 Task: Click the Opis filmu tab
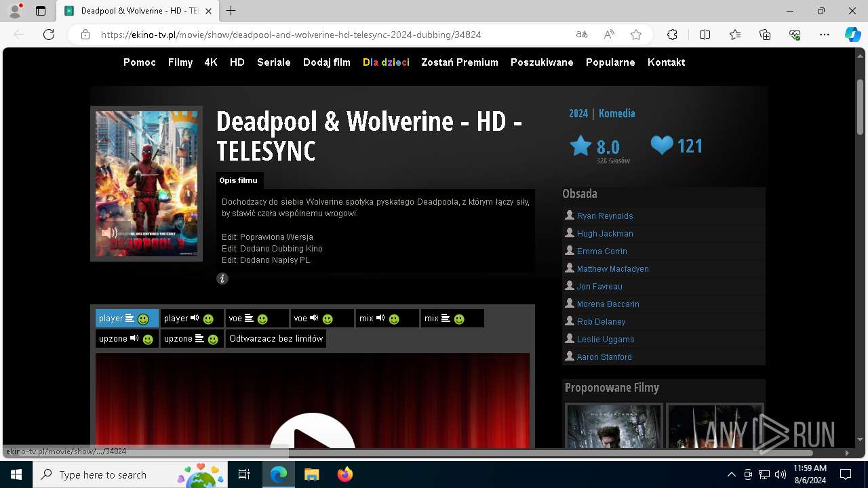point(239,181)
